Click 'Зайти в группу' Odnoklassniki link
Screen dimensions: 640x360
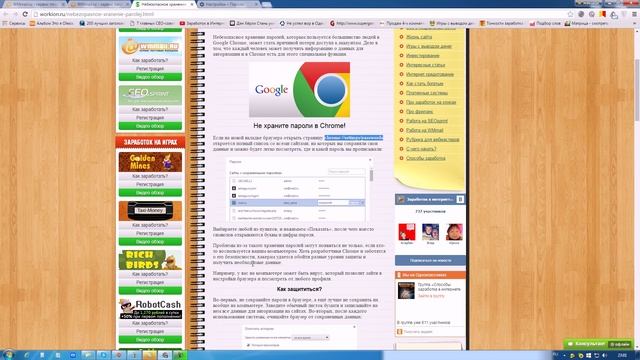(431, 296)
